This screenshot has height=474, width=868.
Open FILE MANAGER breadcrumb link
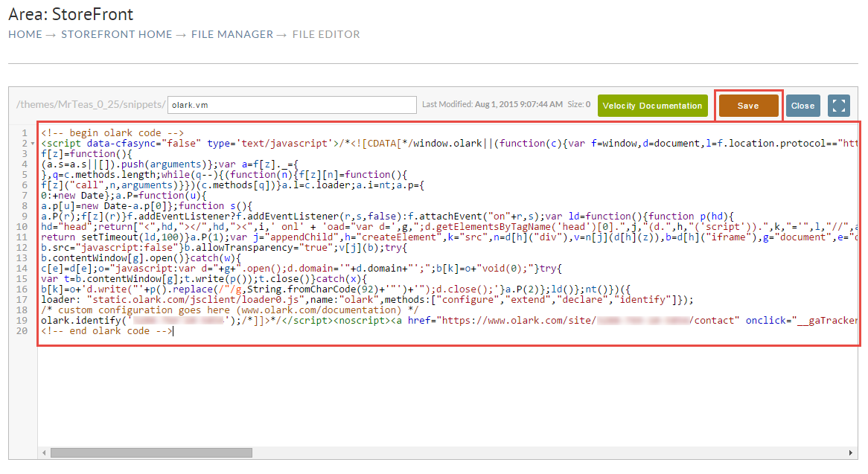point(232,34)
